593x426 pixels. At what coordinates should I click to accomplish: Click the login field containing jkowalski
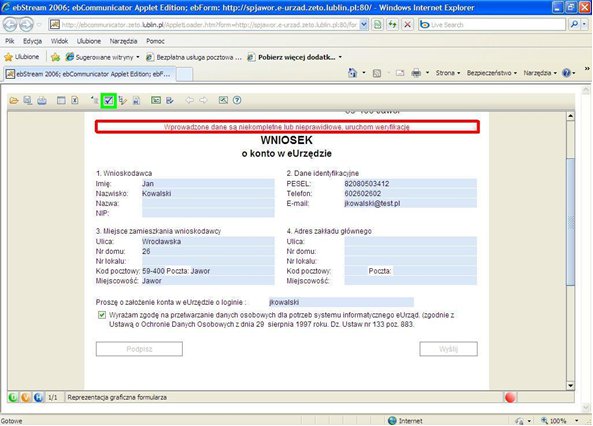341,302
